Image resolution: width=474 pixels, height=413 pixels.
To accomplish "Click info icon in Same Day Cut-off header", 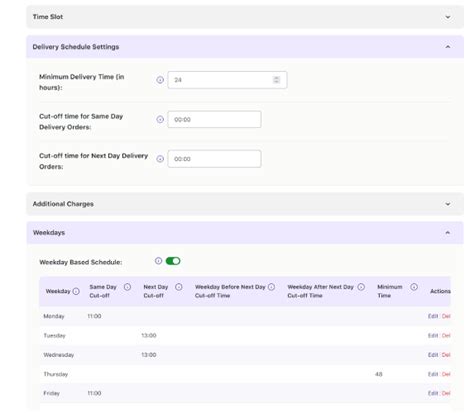I will 127,287.
